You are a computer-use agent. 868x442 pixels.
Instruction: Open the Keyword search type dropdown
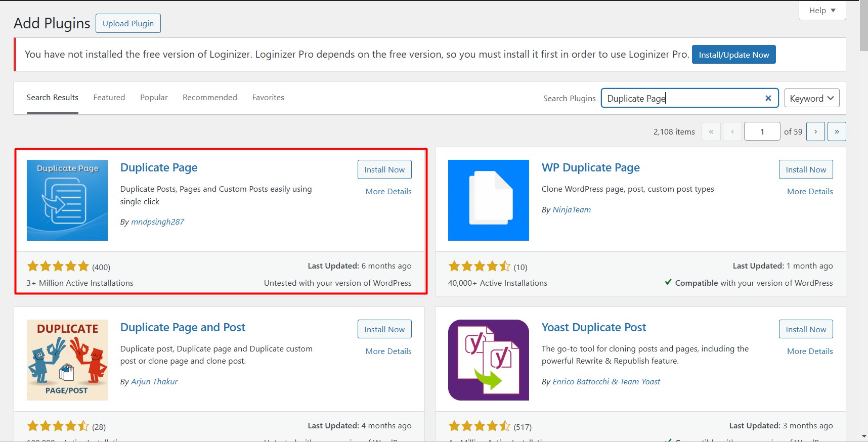coord(812,98)
